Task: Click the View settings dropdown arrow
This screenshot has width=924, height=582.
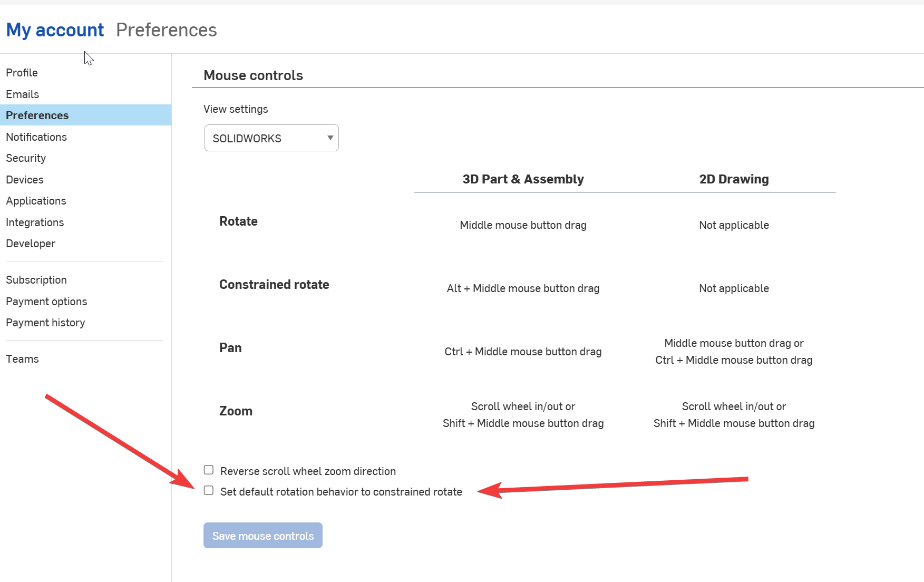Action: pos(330,138)
